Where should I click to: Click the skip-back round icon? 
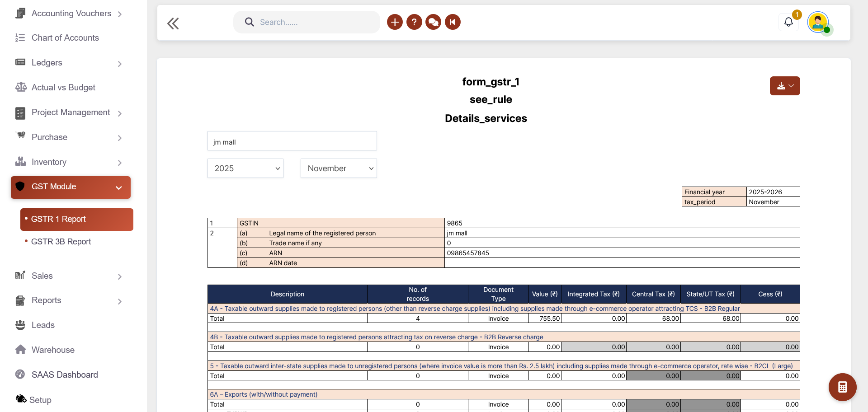click(453, 22)
